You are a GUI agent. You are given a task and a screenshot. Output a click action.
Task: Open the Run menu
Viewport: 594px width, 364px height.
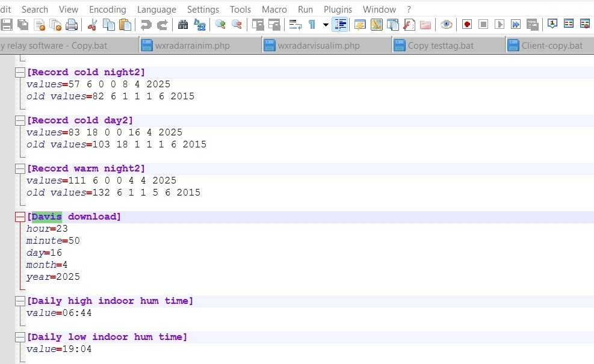coord(305,10)
